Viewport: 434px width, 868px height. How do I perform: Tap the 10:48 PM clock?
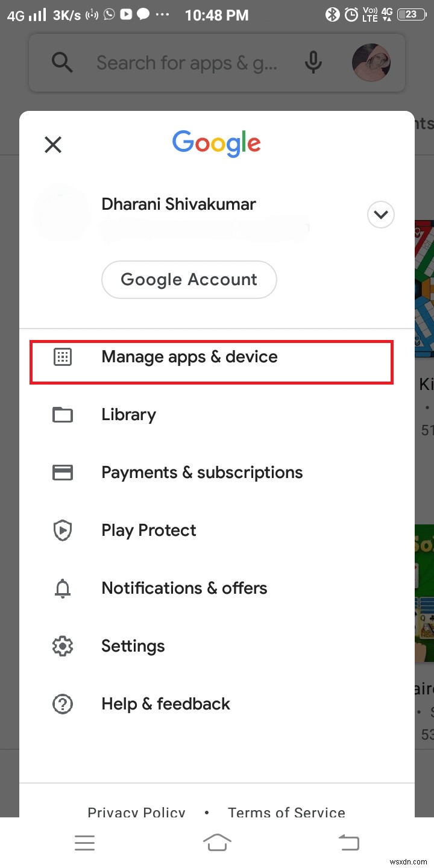tap(216, 15)
